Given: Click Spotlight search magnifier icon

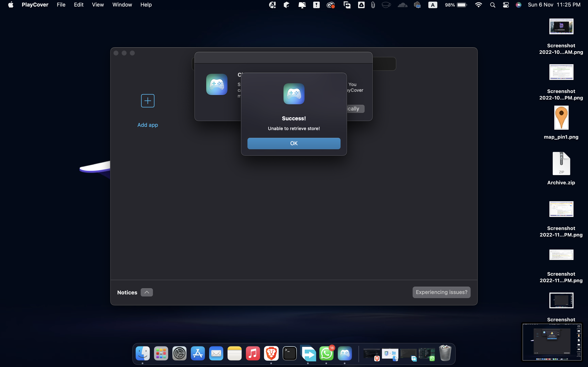Looking at the screenshot, I should click(x=492, y=5).
